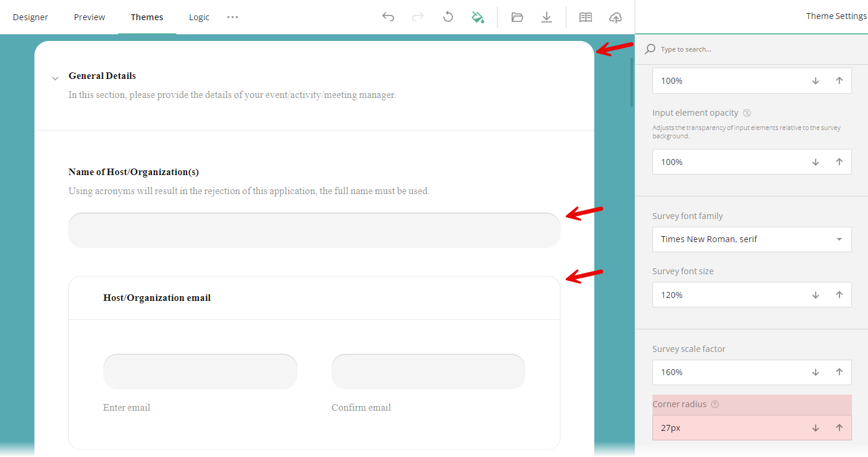Screen dimensions: 868x457
Task: Click the survey vertical scrollbar
Action: pyautogui.click(x=632, y=82)
